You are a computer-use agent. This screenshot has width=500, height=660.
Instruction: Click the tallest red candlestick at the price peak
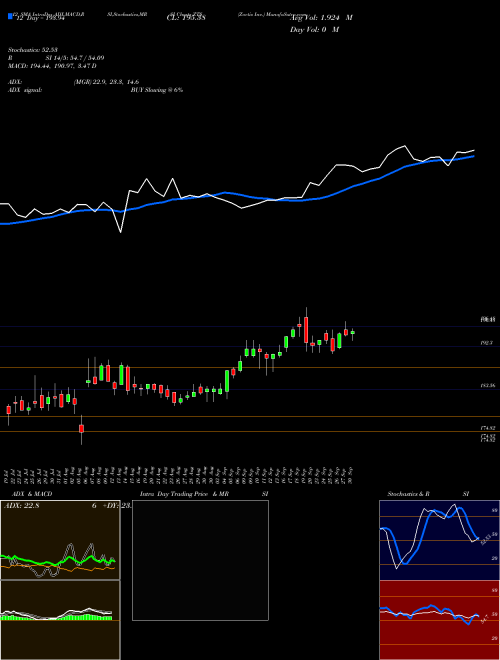[306, 330]
